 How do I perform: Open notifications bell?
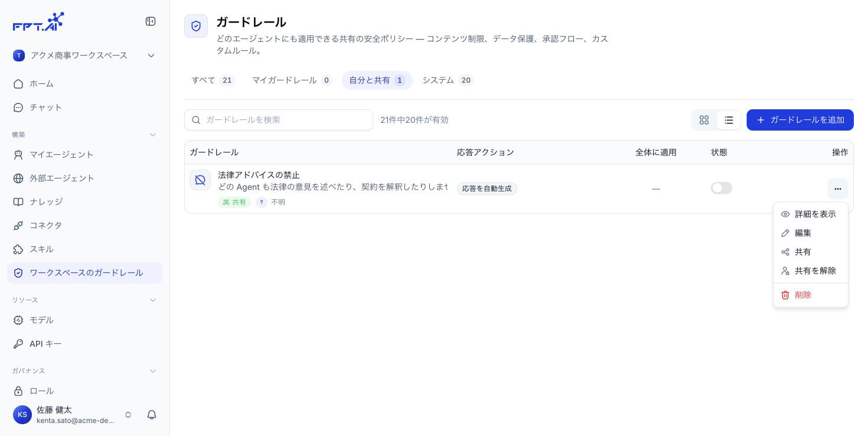pos(152,415)
